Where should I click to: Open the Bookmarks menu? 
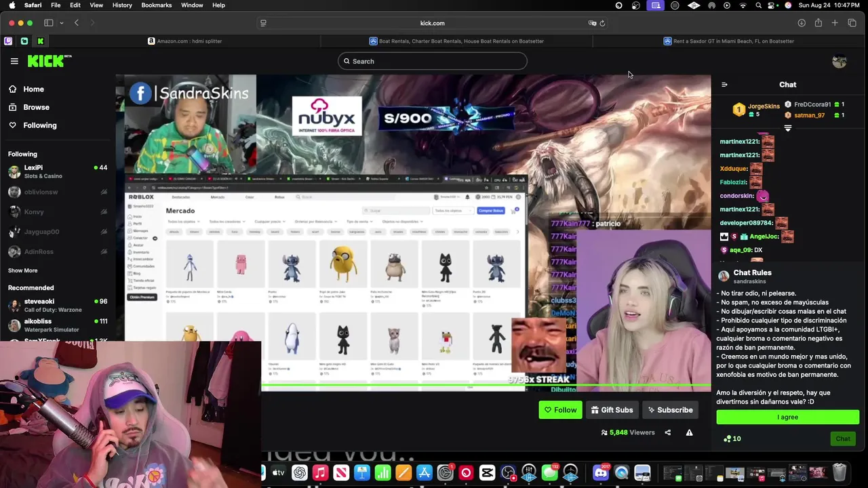157,5
